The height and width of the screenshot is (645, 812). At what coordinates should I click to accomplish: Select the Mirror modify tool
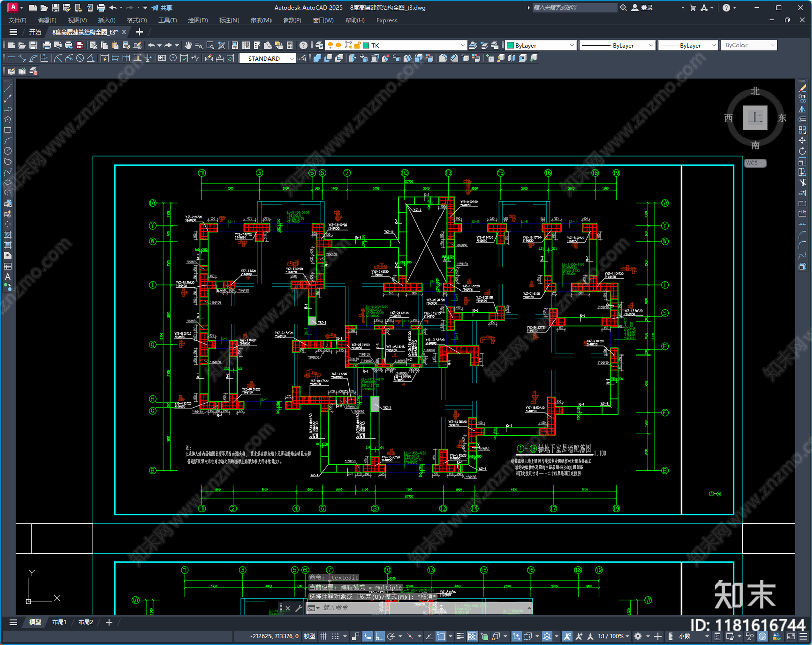(x=802, y=109)
